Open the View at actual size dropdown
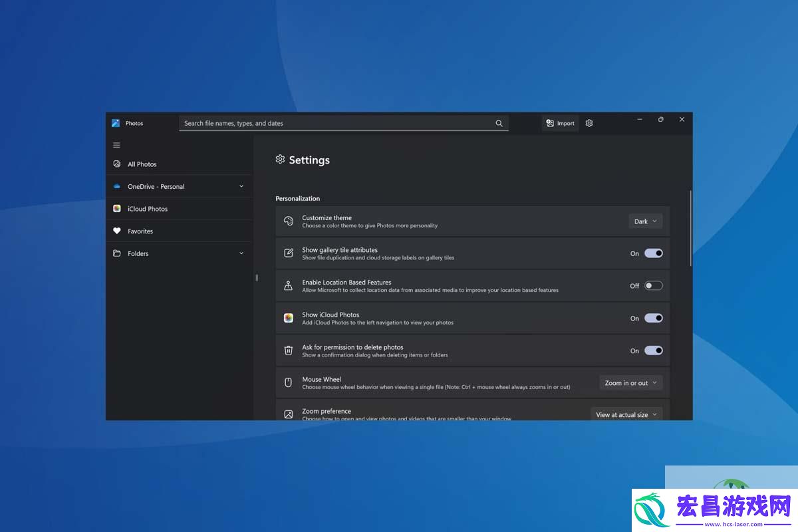 point(626,414)
